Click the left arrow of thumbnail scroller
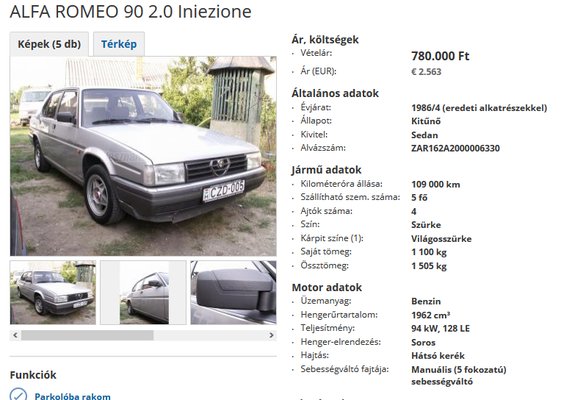The height and width of the screenshot is (400, 572). 15,335
